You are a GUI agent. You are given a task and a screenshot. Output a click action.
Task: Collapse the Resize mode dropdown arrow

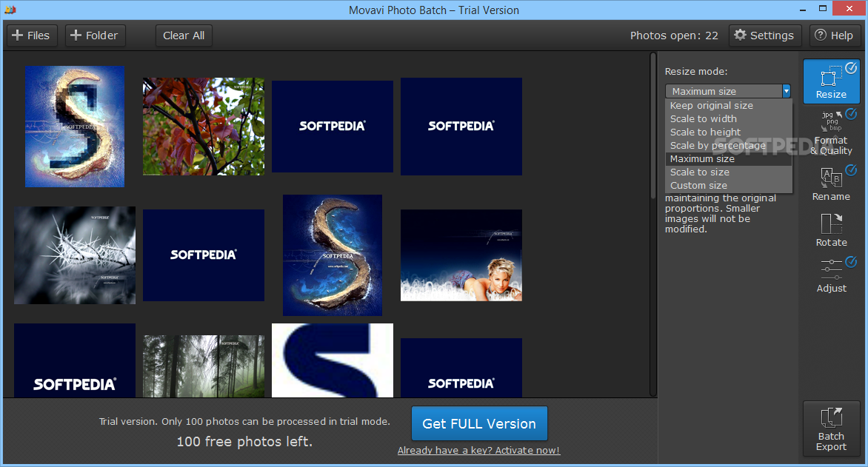[x=786, y=91]
